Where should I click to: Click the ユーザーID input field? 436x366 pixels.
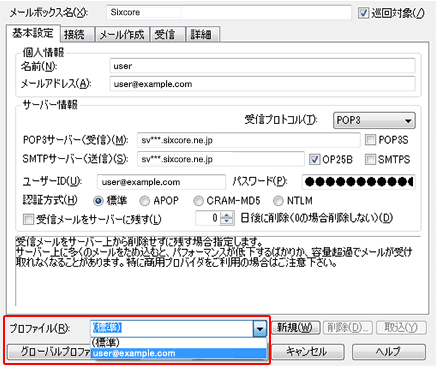(161, 182)
